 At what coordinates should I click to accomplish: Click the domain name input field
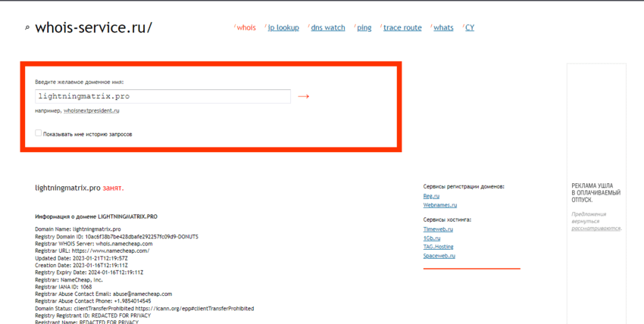pyautogui.click(x=162, y=96)
